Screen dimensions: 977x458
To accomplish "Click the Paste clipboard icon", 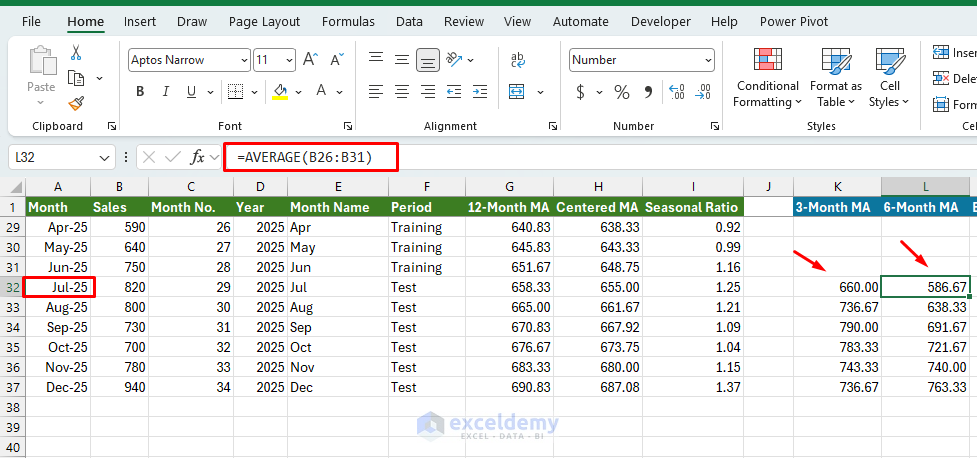I will pyautogui.click(x=41, y=60).
